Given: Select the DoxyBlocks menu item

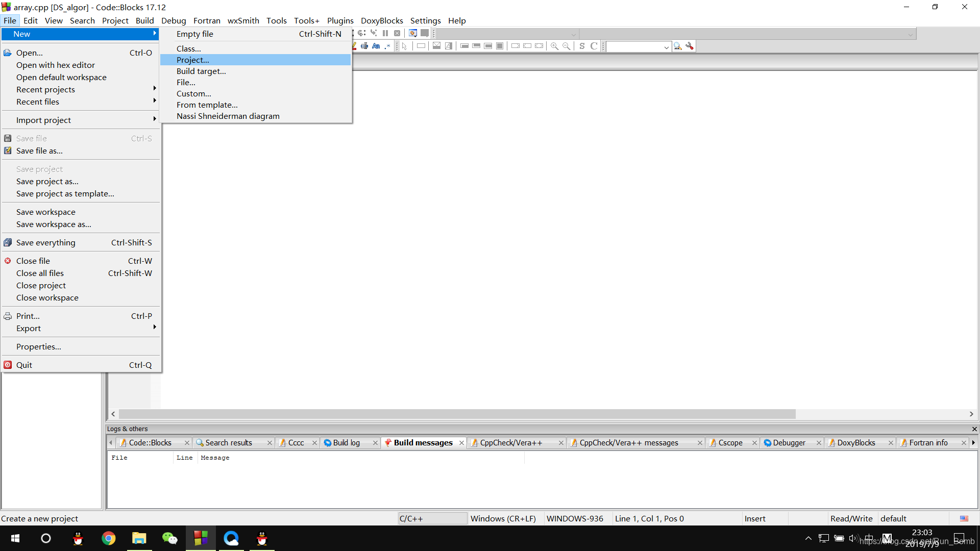Looking at the screenshot, I should [x=382, y=20].
